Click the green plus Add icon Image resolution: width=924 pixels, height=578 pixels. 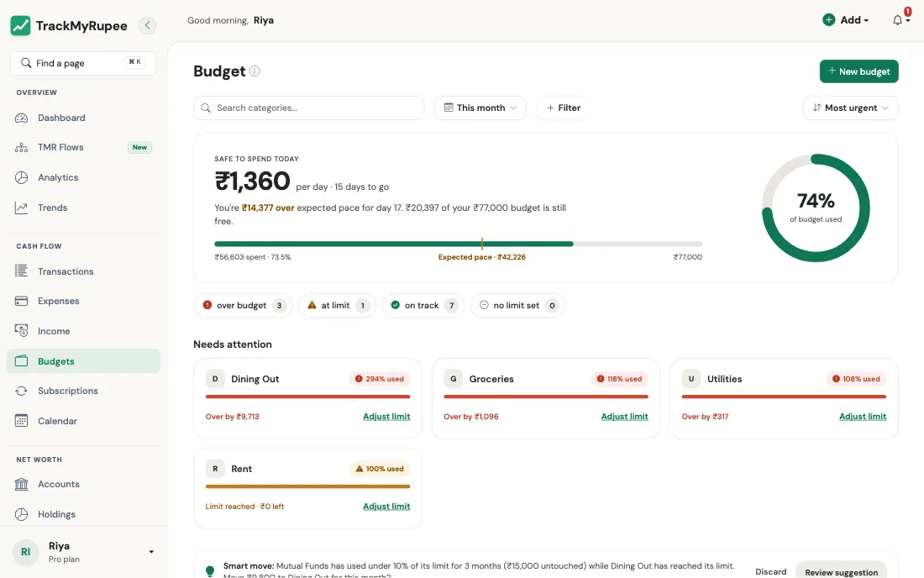click(x=828, y=20)
